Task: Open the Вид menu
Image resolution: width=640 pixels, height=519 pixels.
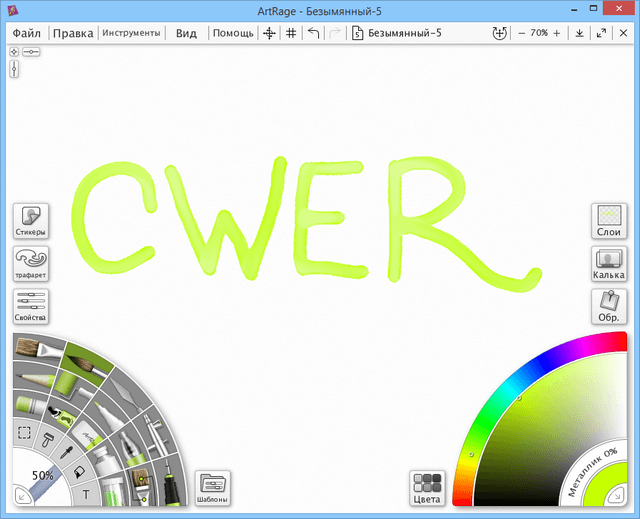Action: tap(186, 33)
